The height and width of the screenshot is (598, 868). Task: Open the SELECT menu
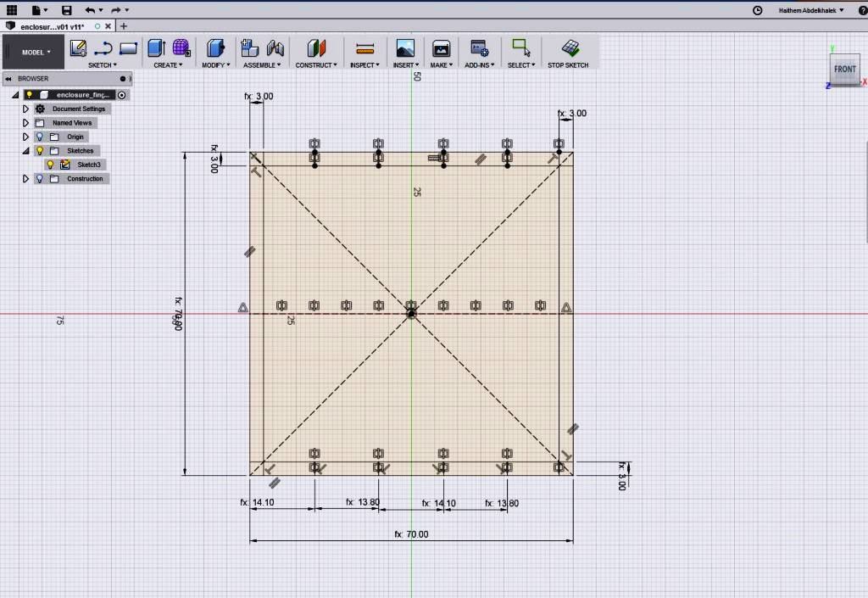[521, 65]
